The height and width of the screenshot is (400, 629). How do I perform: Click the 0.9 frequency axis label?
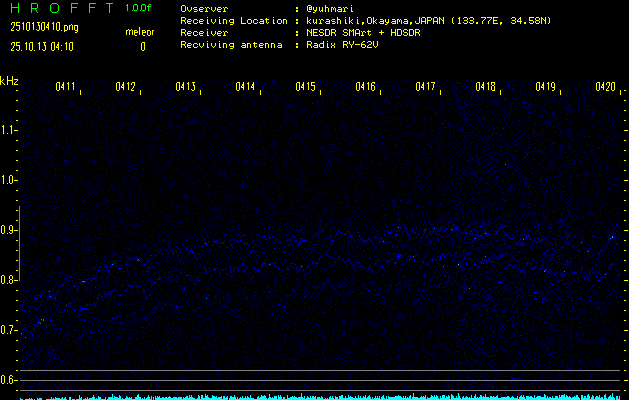point(9,230)
